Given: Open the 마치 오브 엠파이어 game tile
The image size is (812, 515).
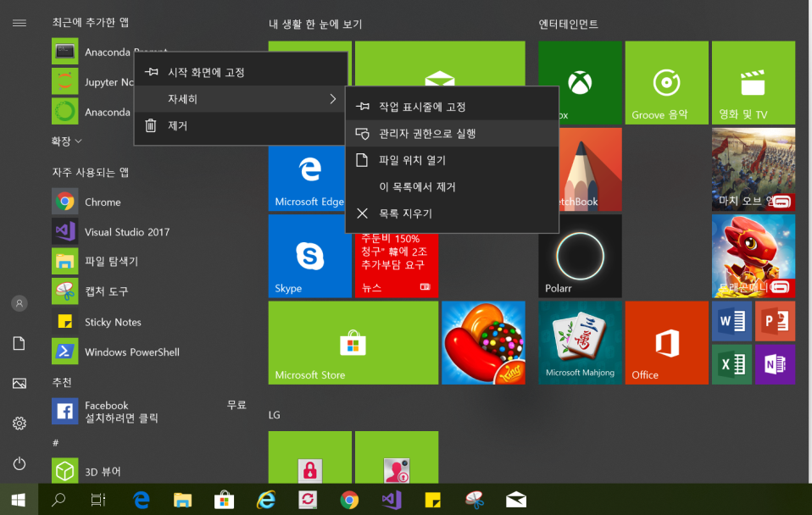Looking at the screenshot, I should (754, 169).
